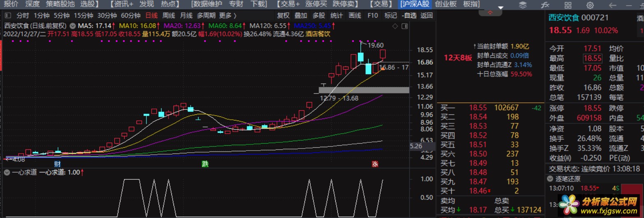The height and width of the screenshot is (218, 644).
Task: Open the 策略股池 menu
Action: (61, 4)
